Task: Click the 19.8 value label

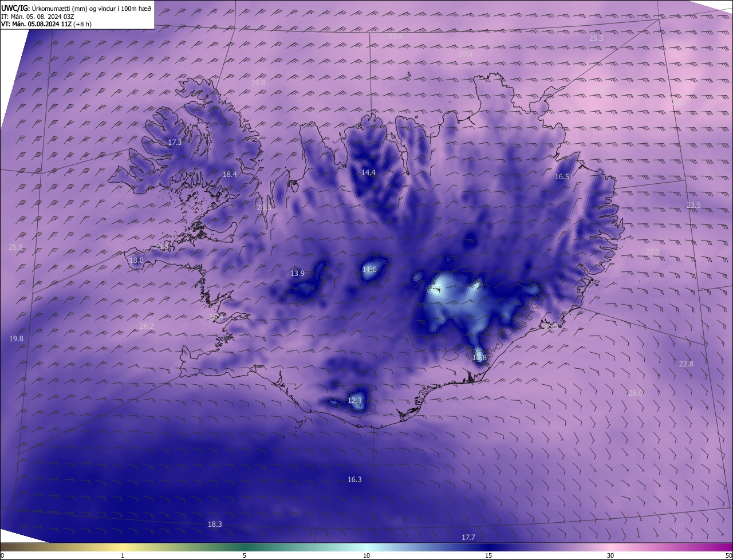Action: [16, 338]
